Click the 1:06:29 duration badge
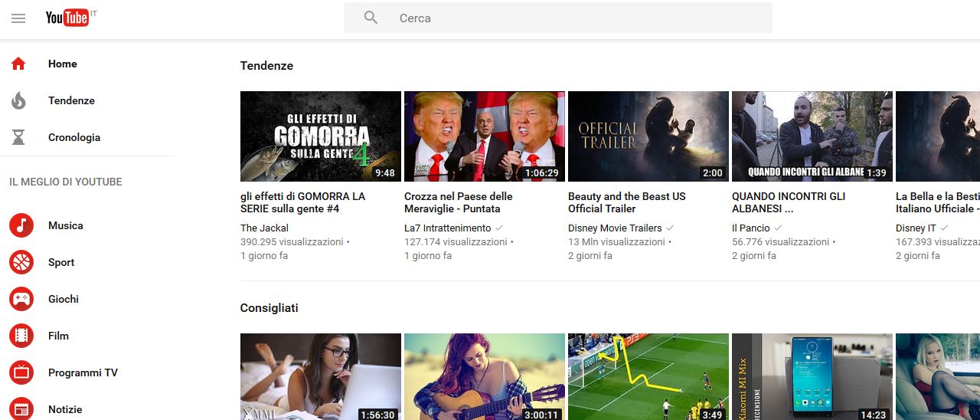The height and width of the screenshot is (420, 980). (541, 172)
